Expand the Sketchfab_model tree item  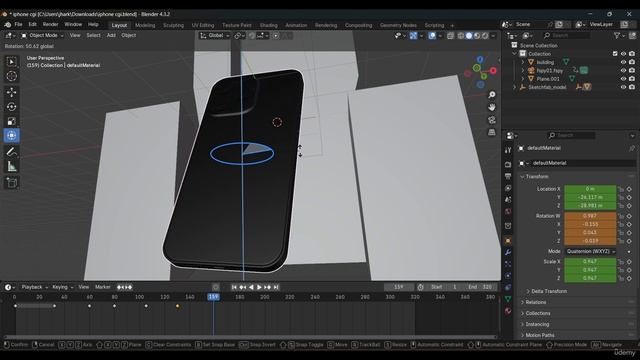point(515,87)
